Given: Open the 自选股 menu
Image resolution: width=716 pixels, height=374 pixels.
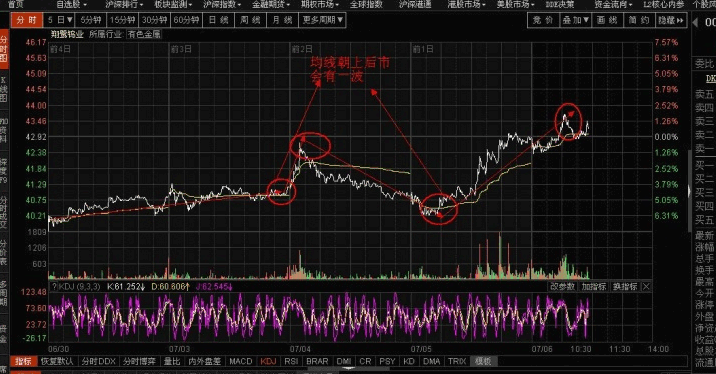Looking at the screenshot, I should (71, 4).
